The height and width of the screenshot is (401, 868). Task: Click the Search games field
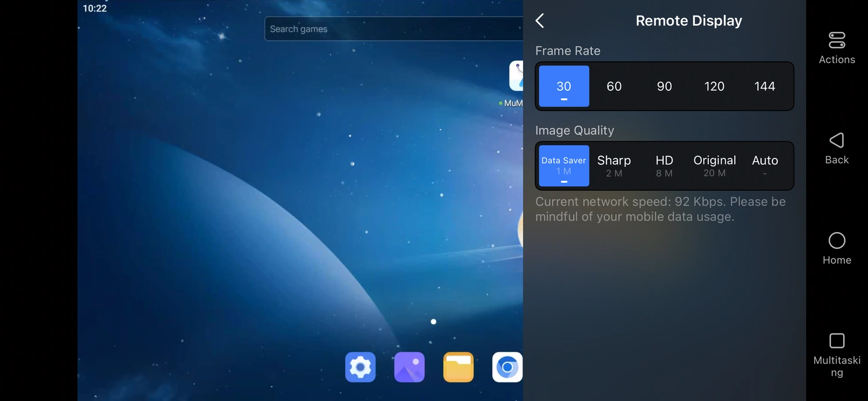coord(394,29)
